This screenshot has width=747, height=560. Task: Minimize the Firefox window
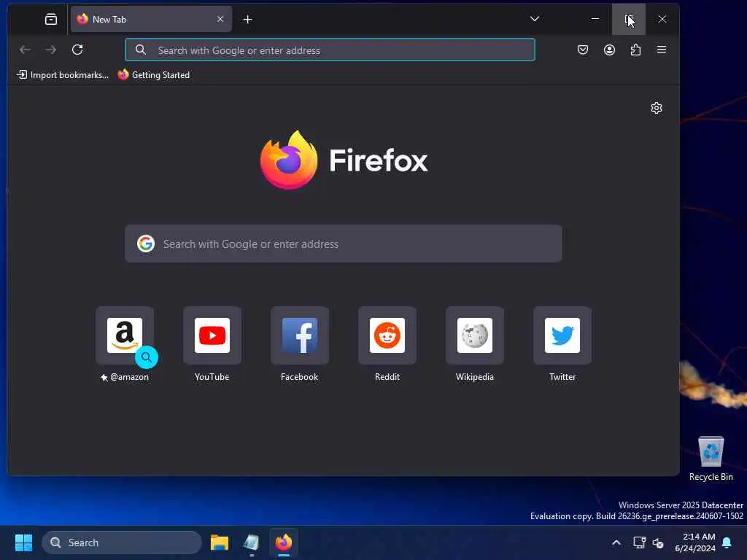point(595,19)
